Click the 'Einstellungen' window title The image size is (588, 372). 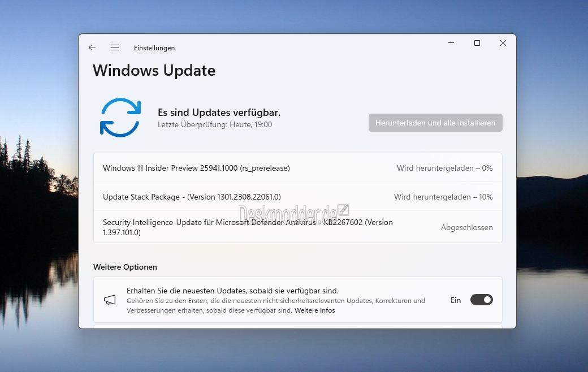point(154,48)
